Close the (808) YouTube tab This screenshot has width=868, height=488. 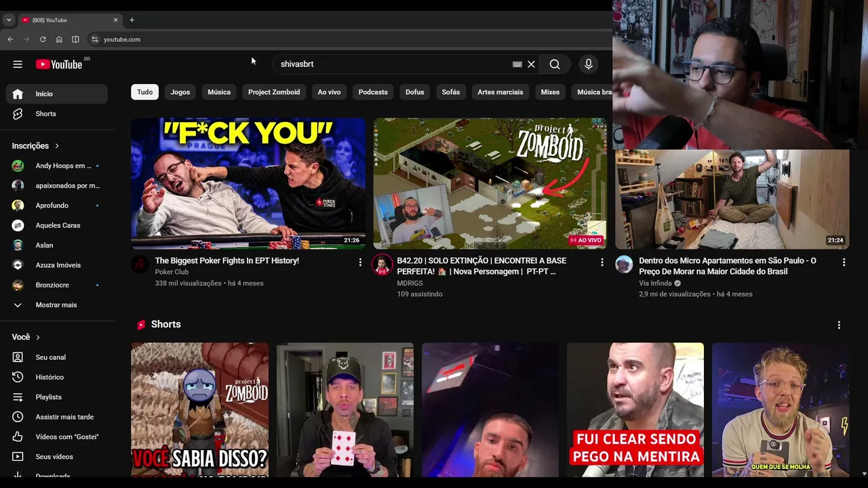115,20
